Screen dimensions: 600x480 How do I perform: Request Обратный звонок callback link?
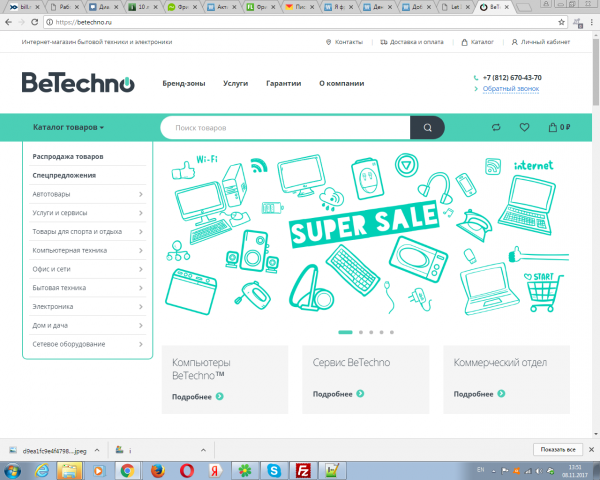511,89
